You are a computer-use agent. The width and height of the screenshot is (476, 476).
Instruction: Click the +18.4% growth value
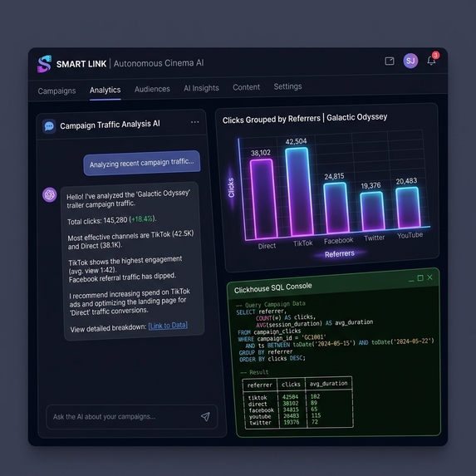(x=142, y=218)
